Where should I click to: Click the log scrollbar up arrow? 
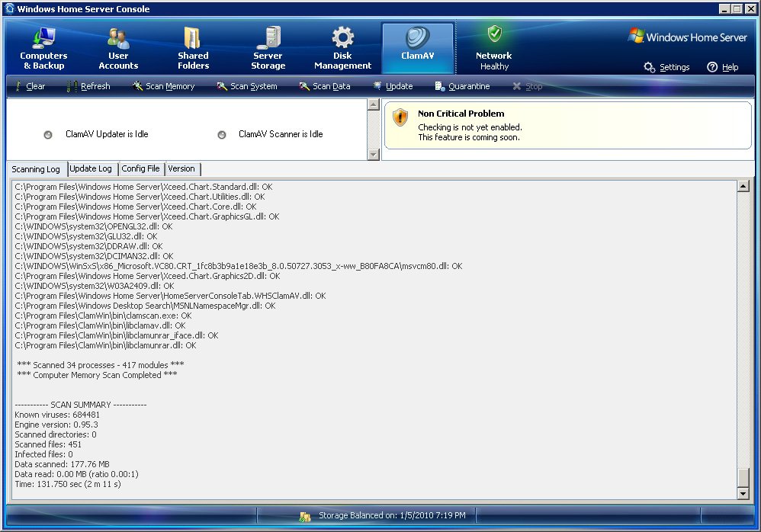743,186
